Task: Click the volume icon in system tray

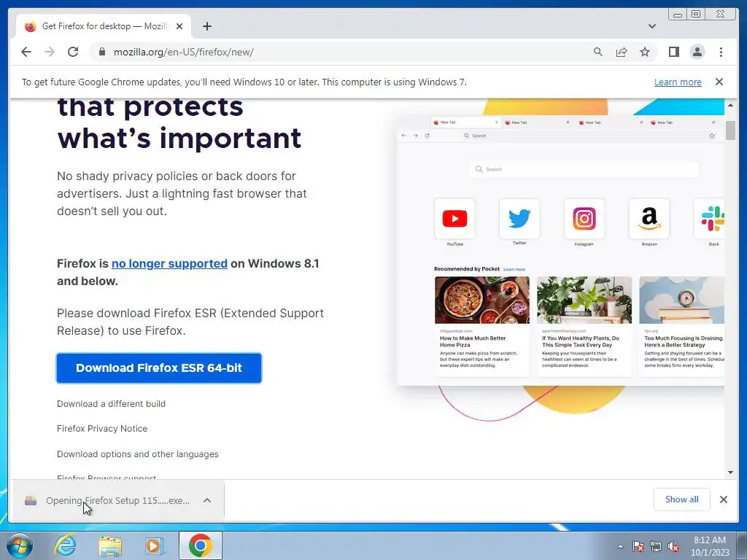Action: [673, 546]
